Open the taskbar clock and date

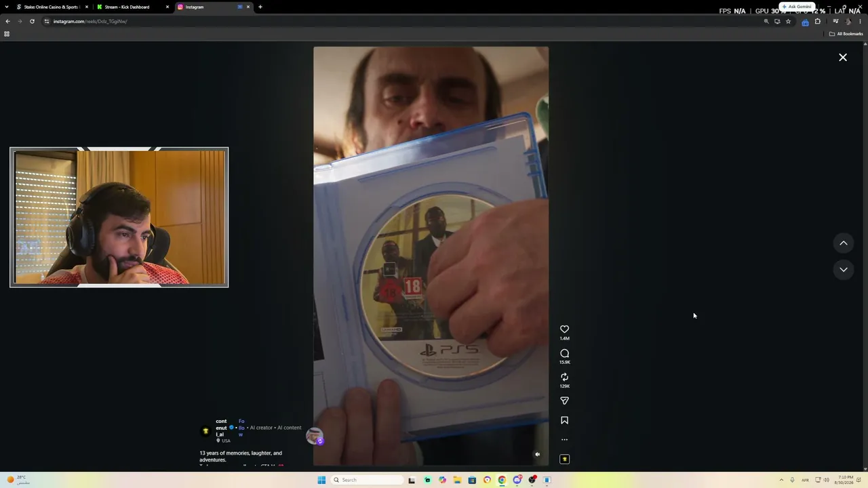pos(845,480)
